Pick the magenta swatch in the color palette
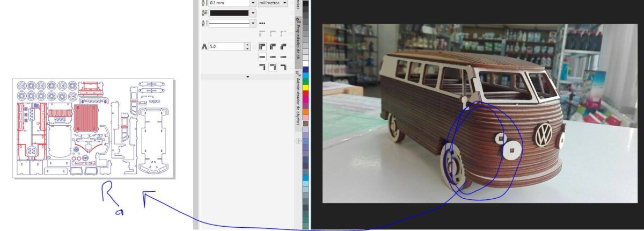 (306, 99)
